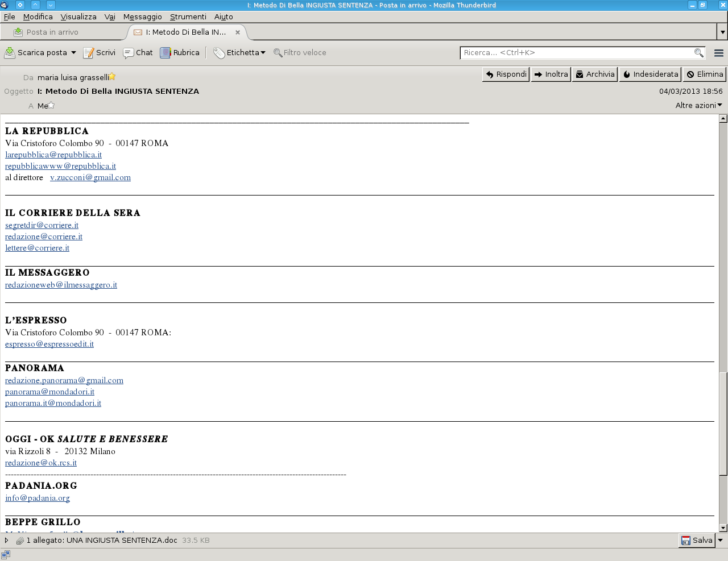Open the Chat tool

click(138, 53)
